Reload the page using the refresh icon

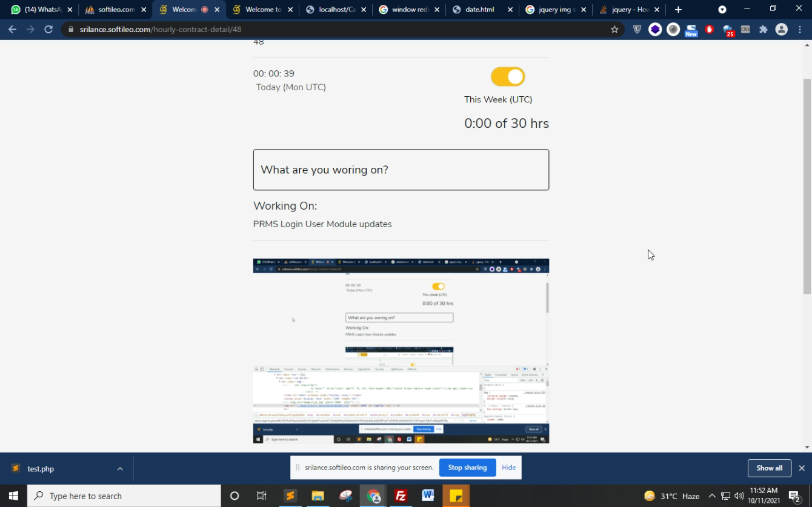click(x=48, y=30)
